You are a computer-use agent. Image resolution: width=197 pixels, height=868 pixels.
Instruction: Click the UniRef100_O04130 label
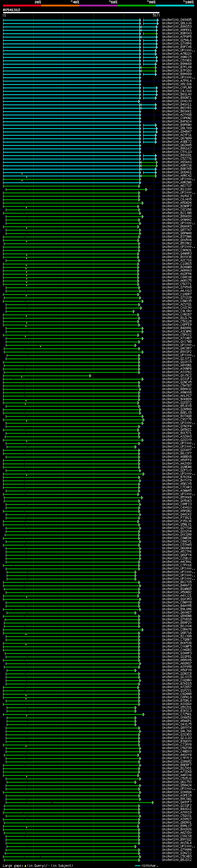pyautogui.click(x=177, y=101)
